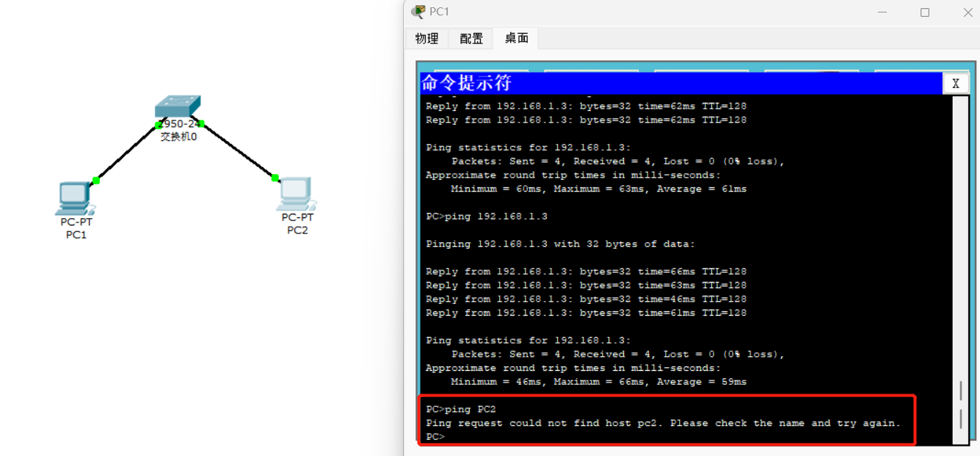Switch to the 物理 tab
Screen dimensions: 980x456
coord(427,38)
